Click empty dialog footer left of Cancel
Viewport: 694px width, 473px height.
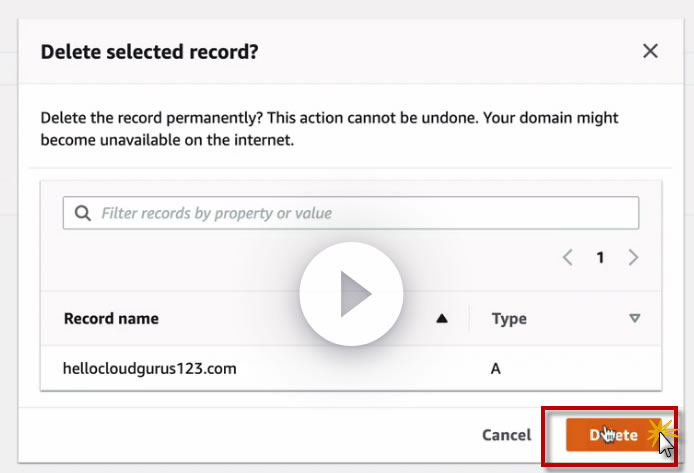pyautogui.click(x=250, y=435)
